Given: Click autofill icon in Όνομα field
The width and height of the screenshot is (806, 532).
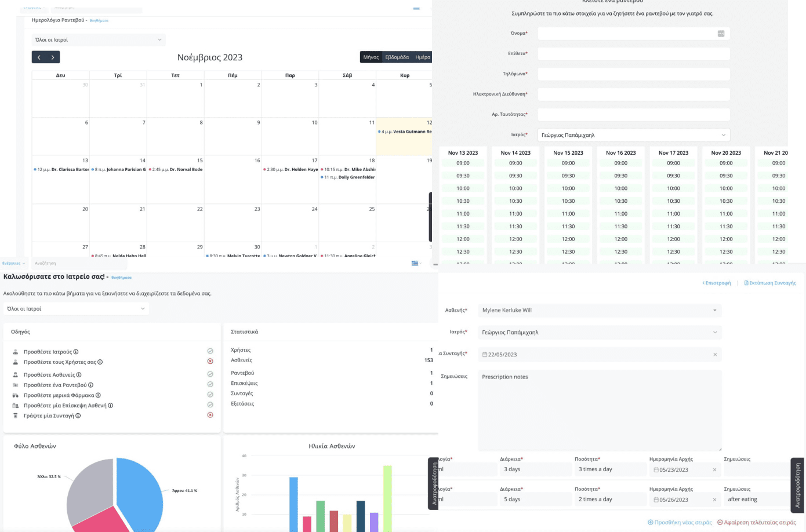Looking at the screenshot, I should pos(721,34).
